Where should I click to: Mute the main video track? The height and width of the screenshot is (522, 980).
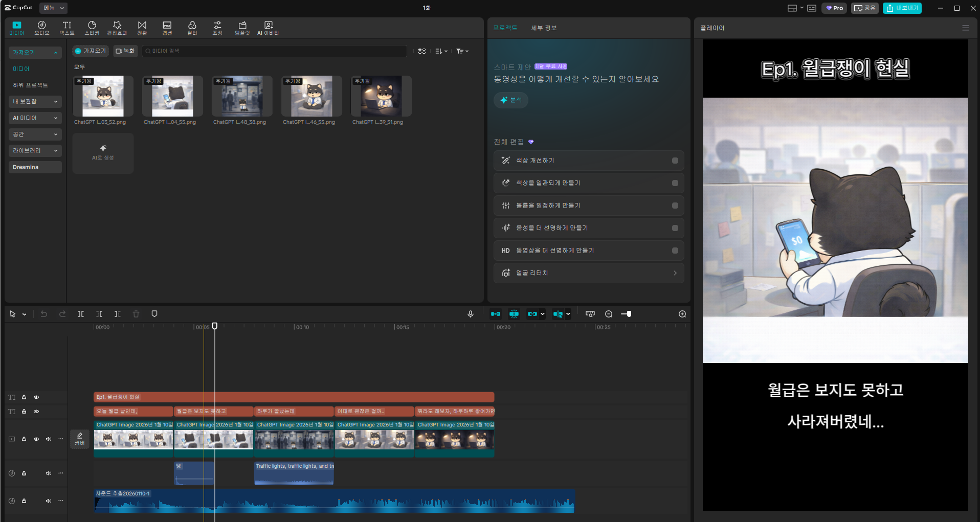tap(49, 439)
